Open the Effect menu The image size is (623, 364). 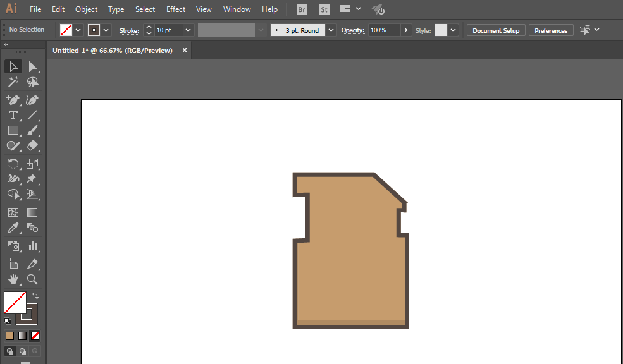176,9
